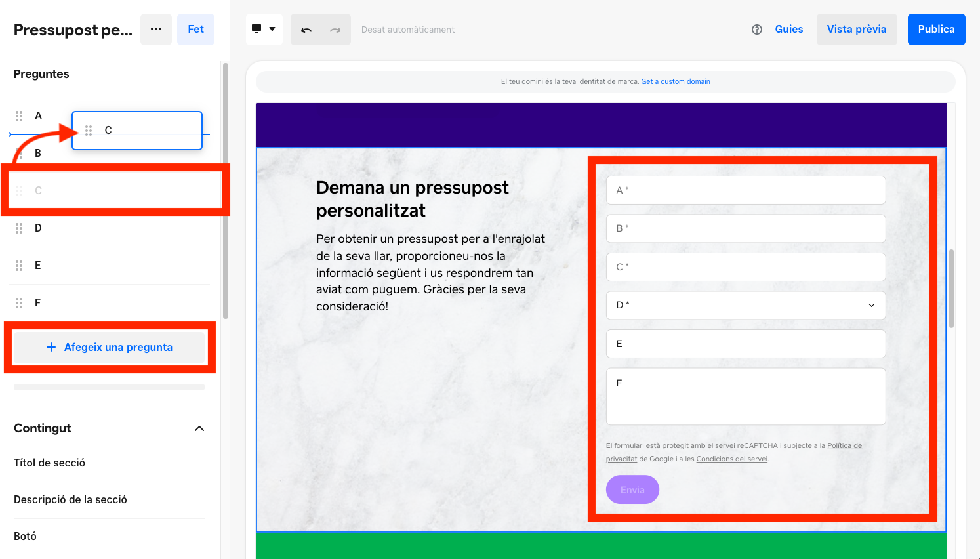Click the Publica button
Screen dimensions: 980x559
point(936,30)
